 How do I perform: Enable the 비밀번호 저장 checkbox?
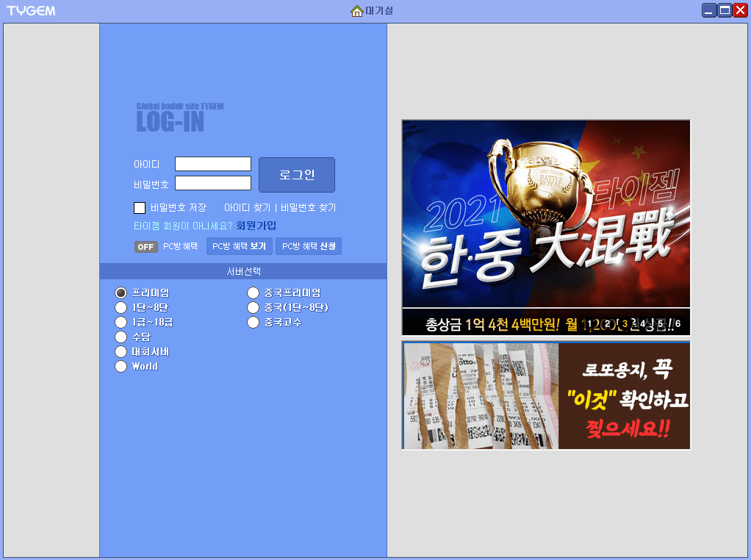coord(140,208)
